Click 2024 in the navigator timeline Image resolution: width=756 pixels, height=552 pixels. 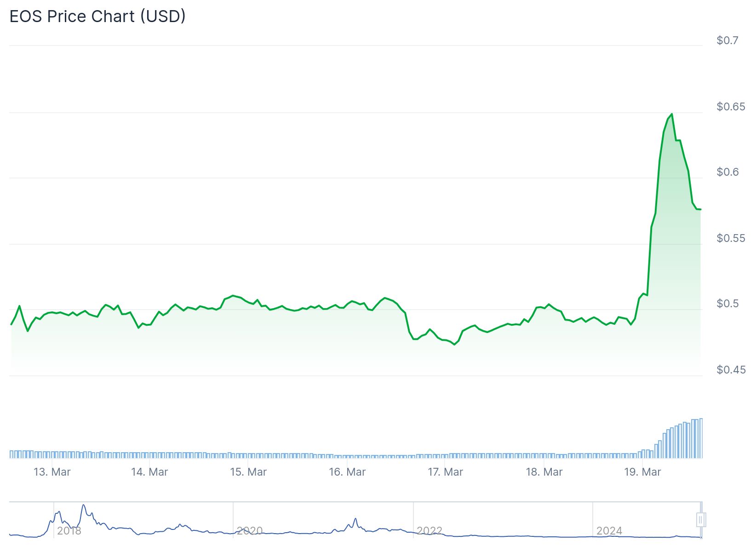click(x=609, y=531)
